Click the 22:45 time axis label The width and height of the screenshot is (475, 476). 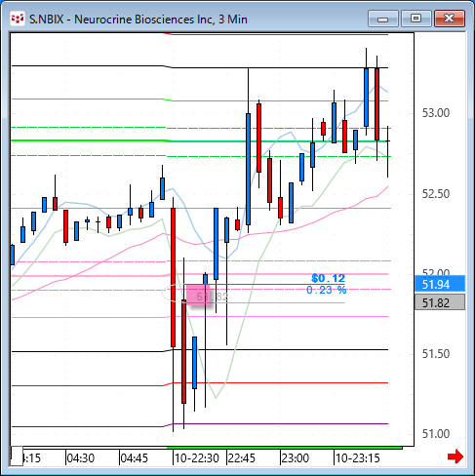pos(242,458)
